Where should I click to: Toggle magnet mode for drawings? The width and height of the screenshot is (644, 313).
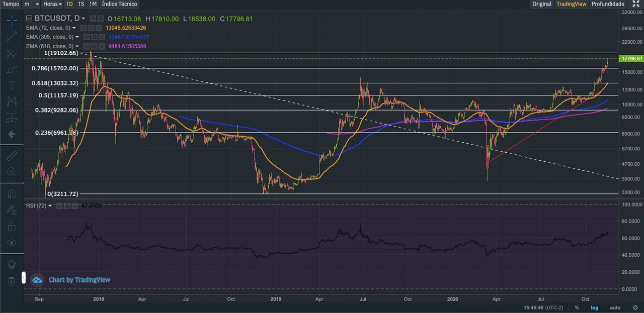(12, 194)
